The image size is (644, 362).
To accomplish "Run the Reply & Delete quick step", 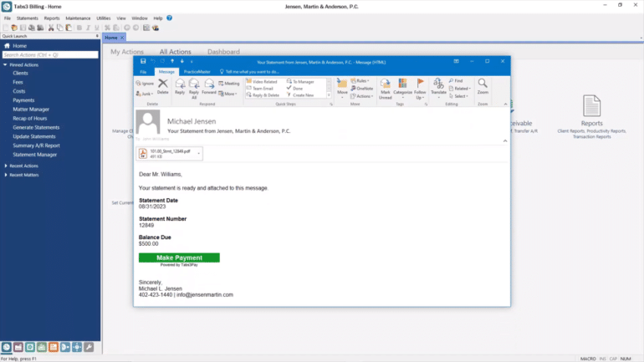I will tap(263, 95).
